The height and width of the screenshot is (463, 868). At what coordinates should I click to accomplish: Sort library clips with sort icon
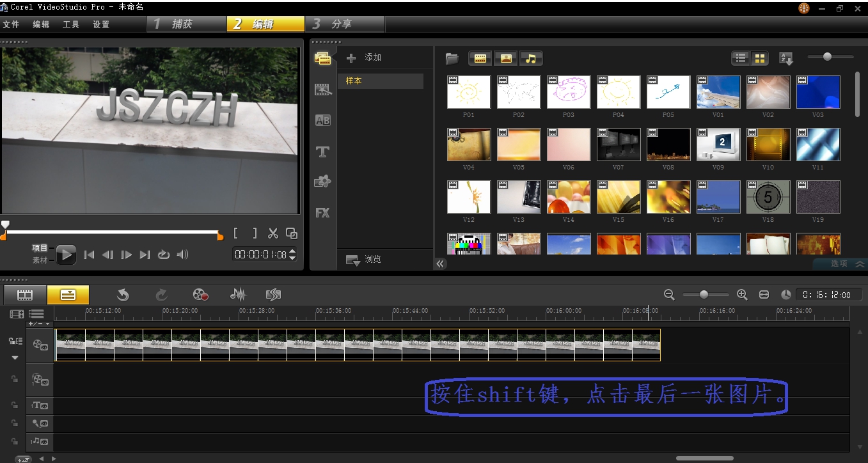pyautogui.click(x=786, y=58)
